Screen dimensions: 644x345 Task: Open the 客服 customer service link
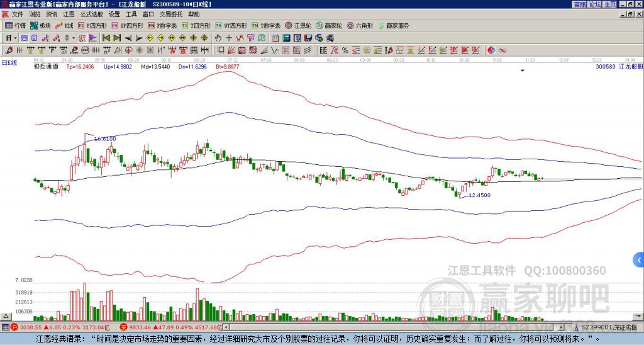coord(579,4)
